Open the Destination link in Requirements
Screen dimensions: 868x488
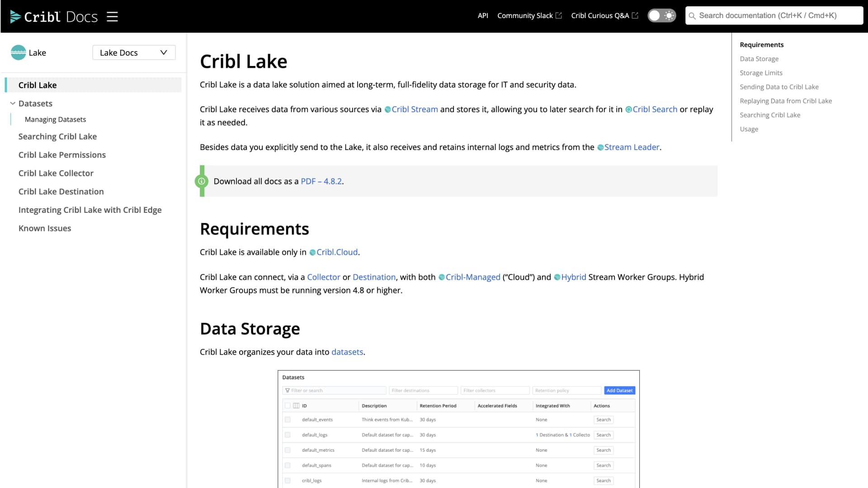coord(374,277)
